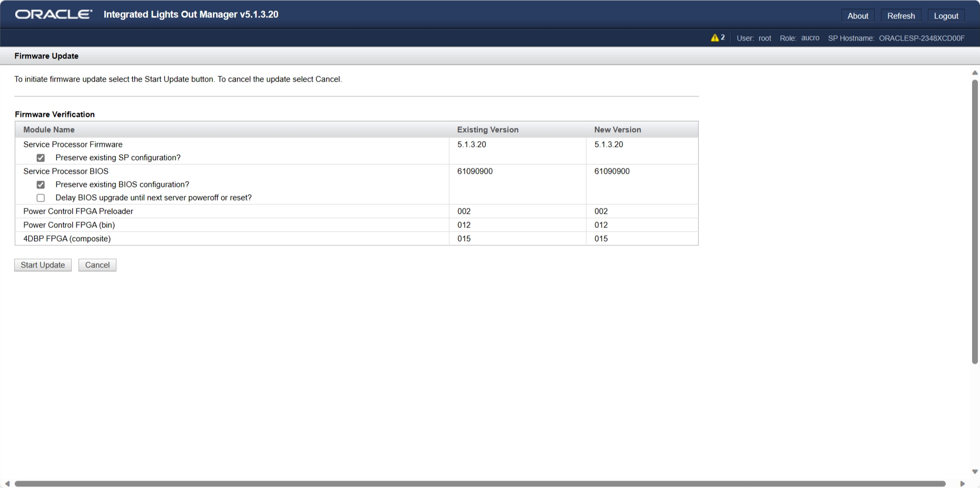Click the Service Processor BIOS row label

(66, 171)
